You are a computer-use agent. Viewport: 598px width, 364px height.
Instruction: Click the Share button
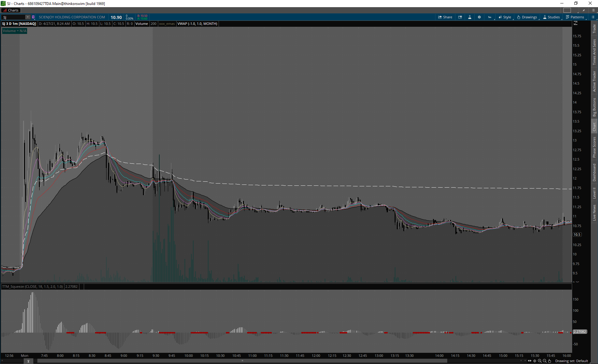[x=445, y=17]
